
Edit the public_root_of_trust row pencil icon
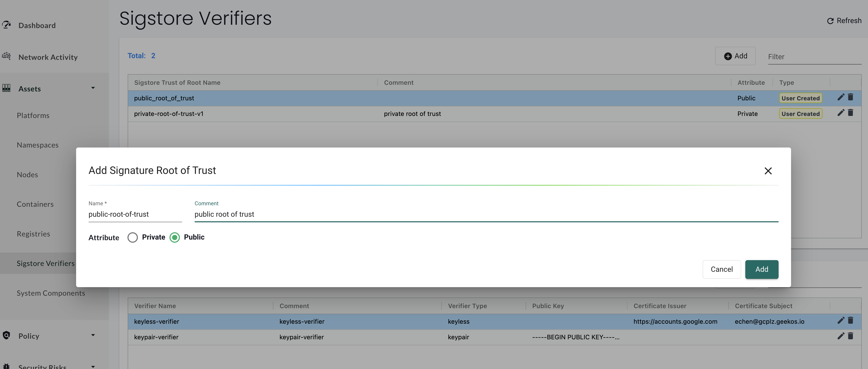tap(841, 97)
